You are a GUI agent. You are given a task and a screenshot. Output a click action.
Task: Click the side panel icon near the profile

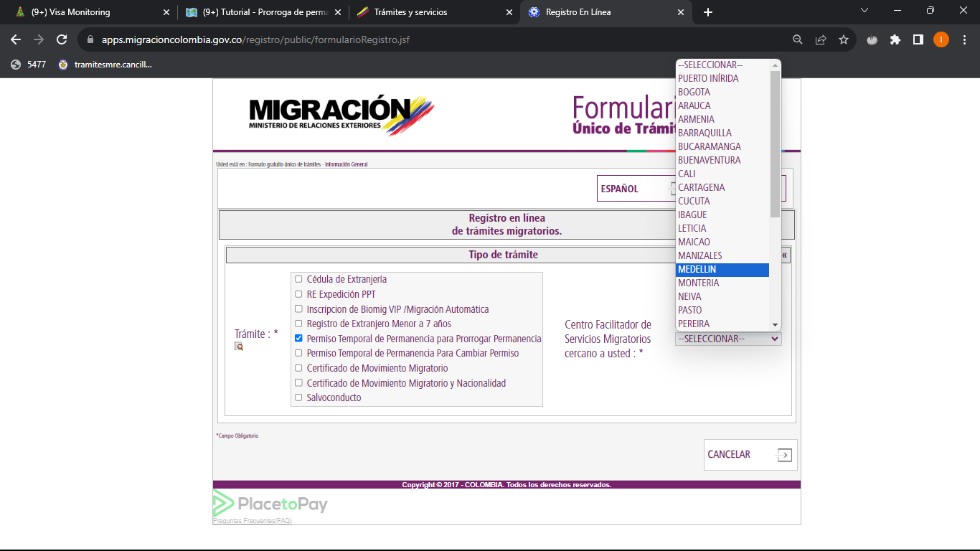918,40
